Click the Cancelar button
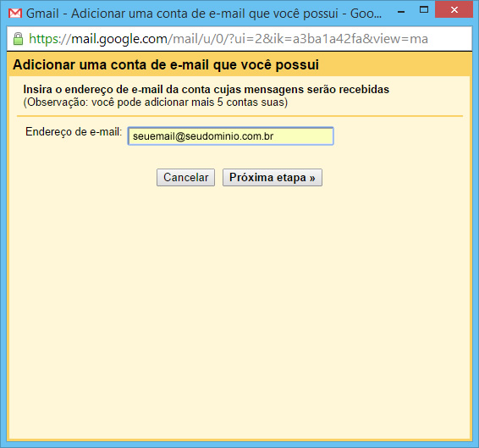Screen dimensions: 479x448 [x=185, y=177]
